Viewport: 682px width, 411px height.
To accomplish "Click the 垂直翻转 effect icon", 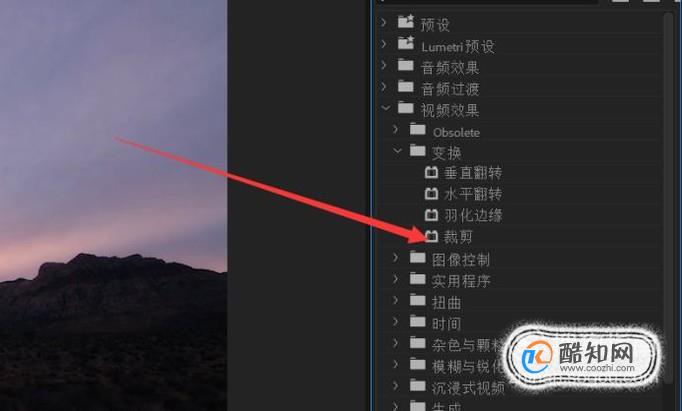I will [x=431, y=173].
